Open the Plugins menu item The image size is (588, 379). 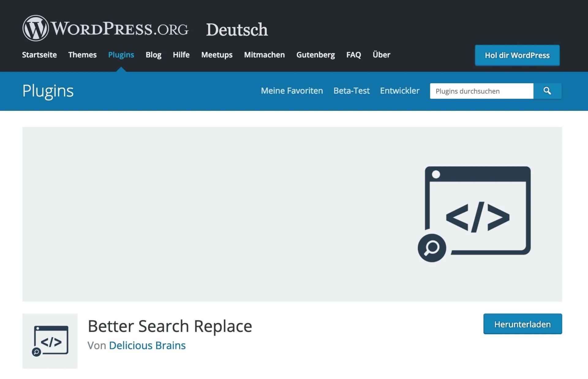(x=121, y=55)
